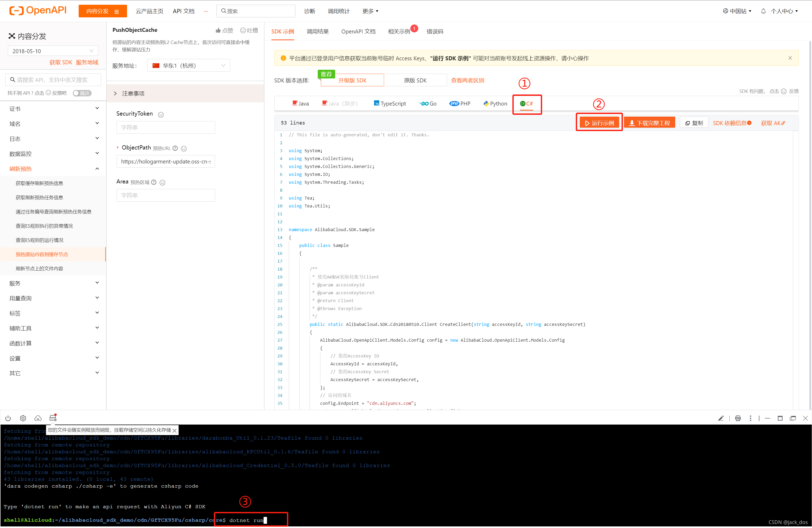Viewport: 812px width, 528px height.
Task: Select the 原版 SDK option
Action: coord(415,80)
